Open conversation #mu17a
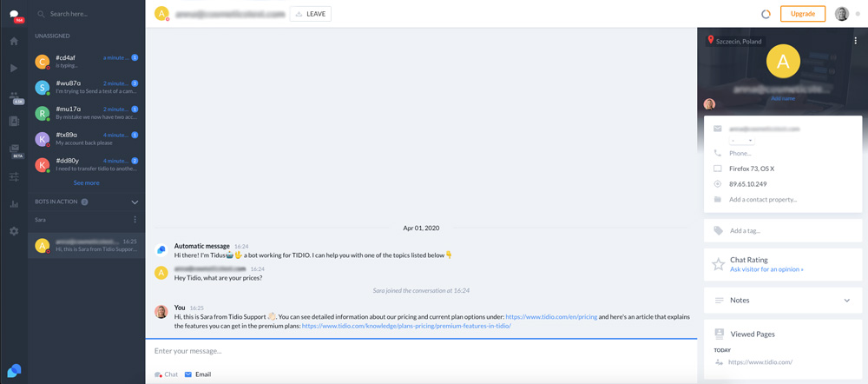The height and width of the screenshot is (384, 868). [86, 113]
